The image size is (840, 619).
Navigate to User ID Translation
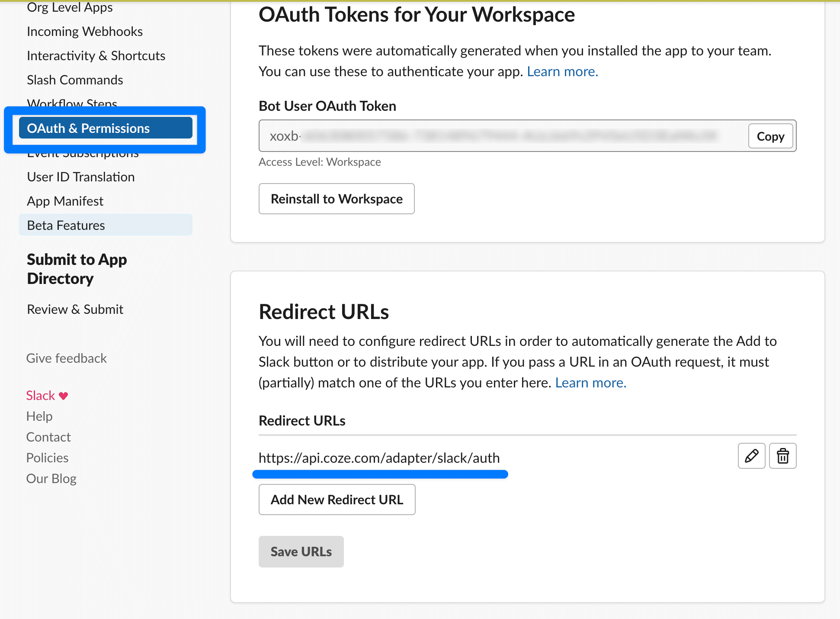point(81,177)
